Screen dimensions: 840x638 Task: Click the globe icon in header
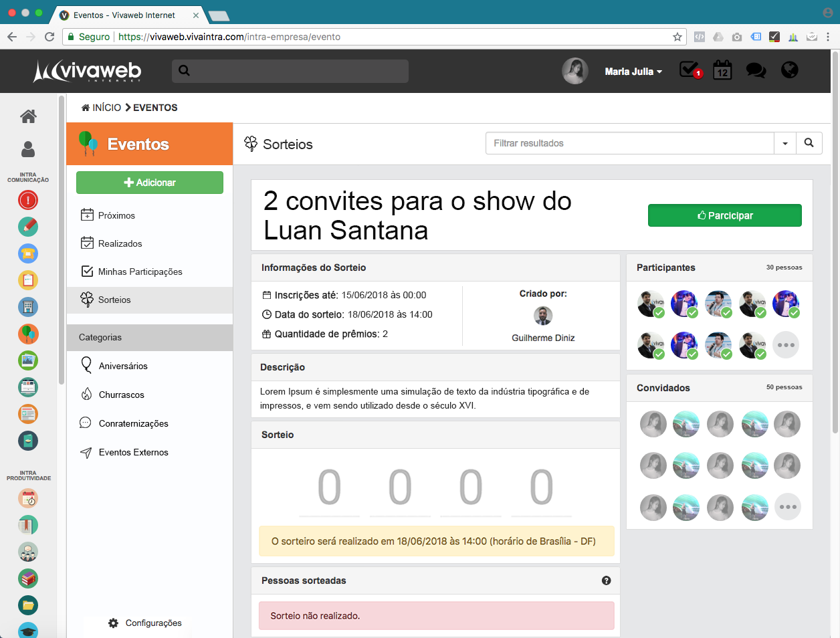[x=790, y=70]
